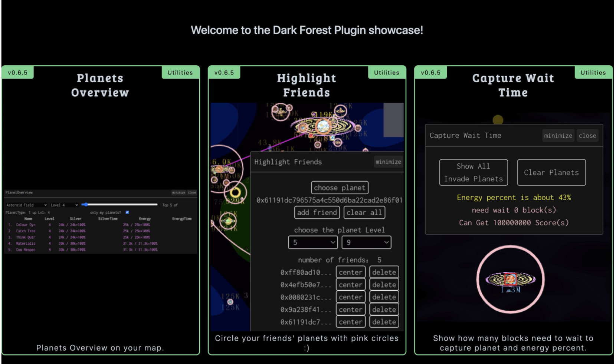Click the 'Energy percent is about 43%' text

pyautogui.click(x=514, y=198)
